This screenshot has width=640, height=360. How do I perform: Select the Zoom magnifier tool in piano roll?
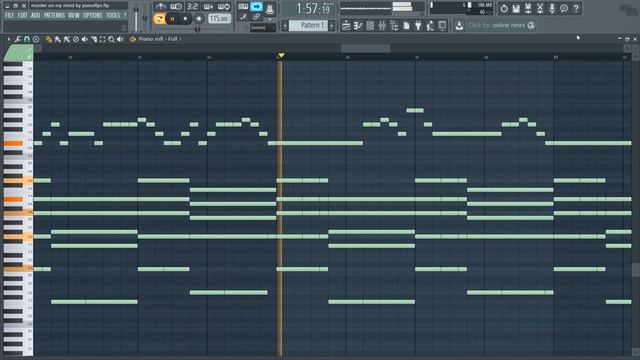coord(111,39)
